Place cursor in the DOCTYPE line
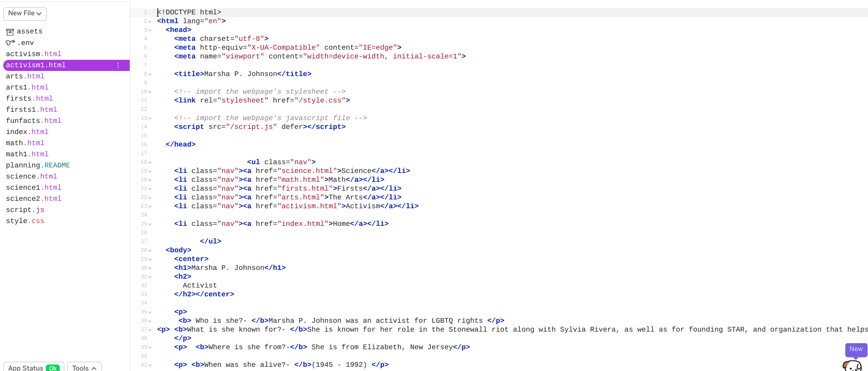 [x=189, y=13]
